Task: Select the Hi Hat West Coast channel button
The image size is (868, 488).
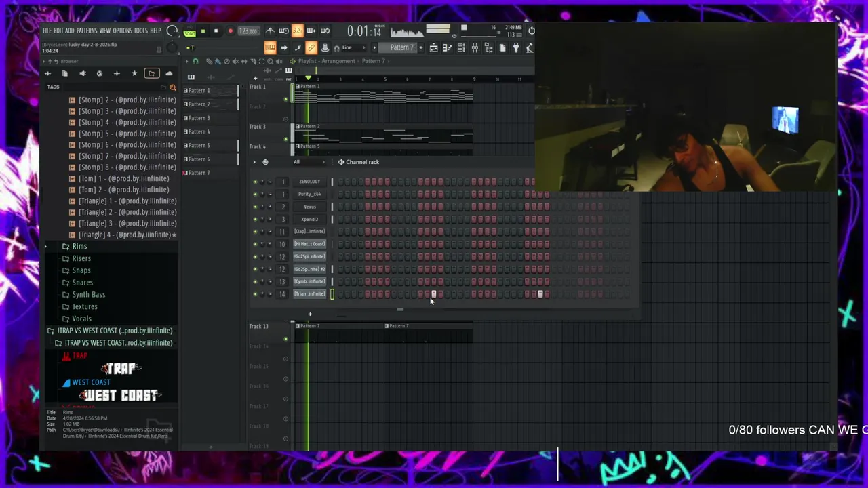Action: click(309, 244)
